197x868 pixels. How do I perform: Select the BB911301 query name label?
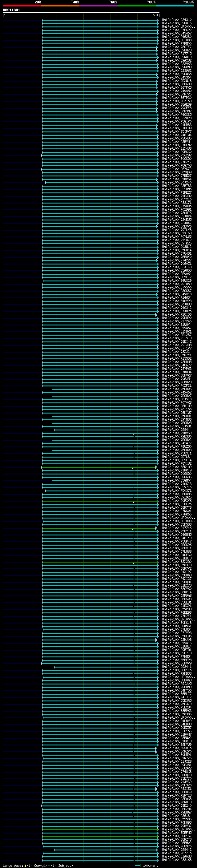coord(11,10)
